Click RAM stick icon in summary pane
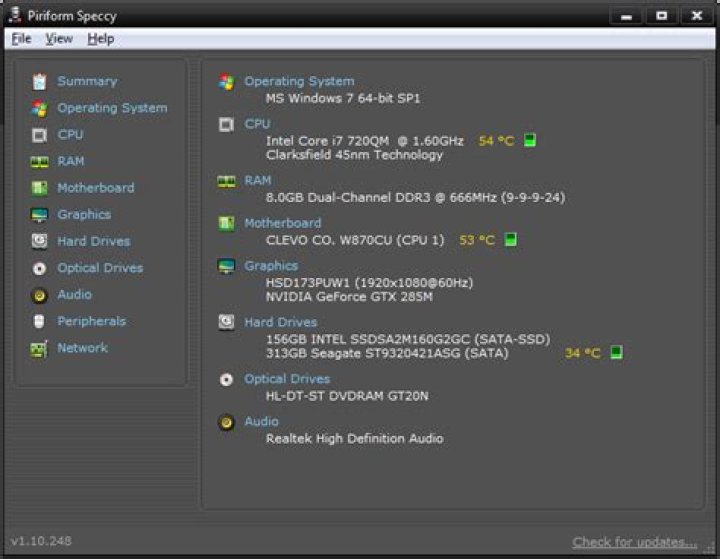Screen dimensions: 720x559 [226, 181]
